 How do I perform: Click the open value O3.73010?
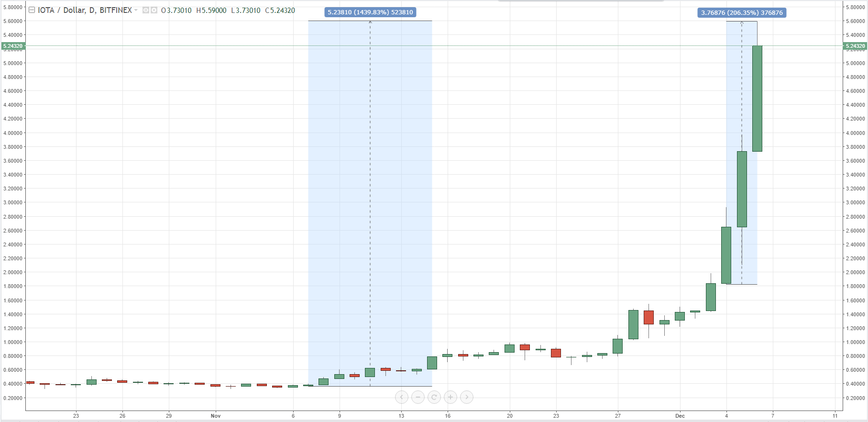pos(176,11)
